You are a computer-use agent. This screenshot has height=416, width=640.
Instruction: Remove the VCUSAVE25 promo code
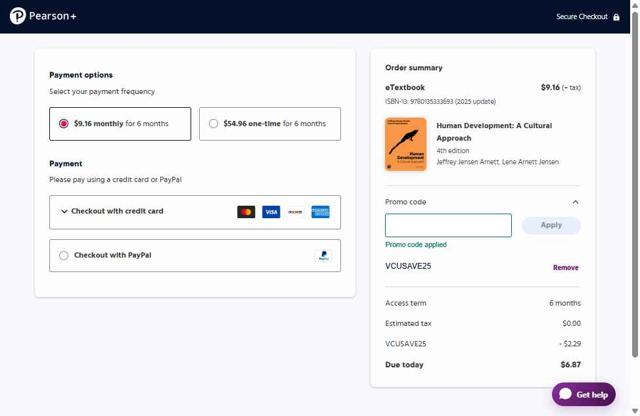click(x=566, y=267)
